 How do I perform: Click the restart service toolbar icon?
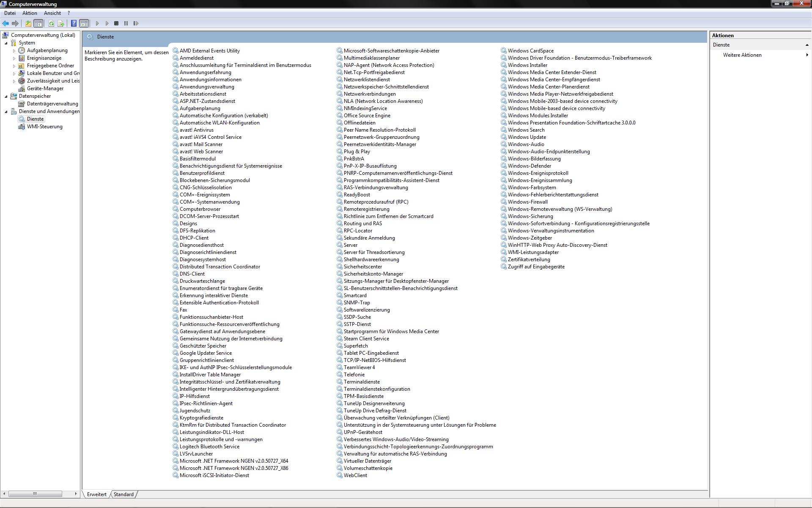(x=136, y=24)
